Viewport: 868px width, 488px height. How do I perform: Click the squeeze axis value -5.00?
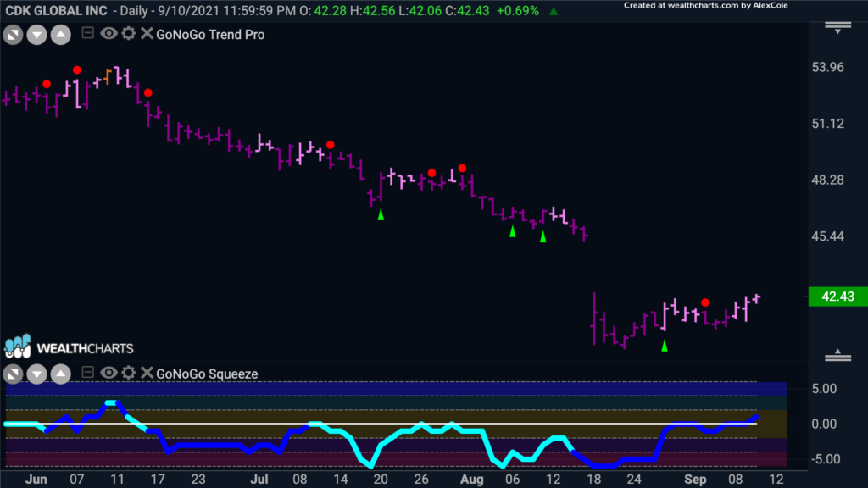pos(824,459)
